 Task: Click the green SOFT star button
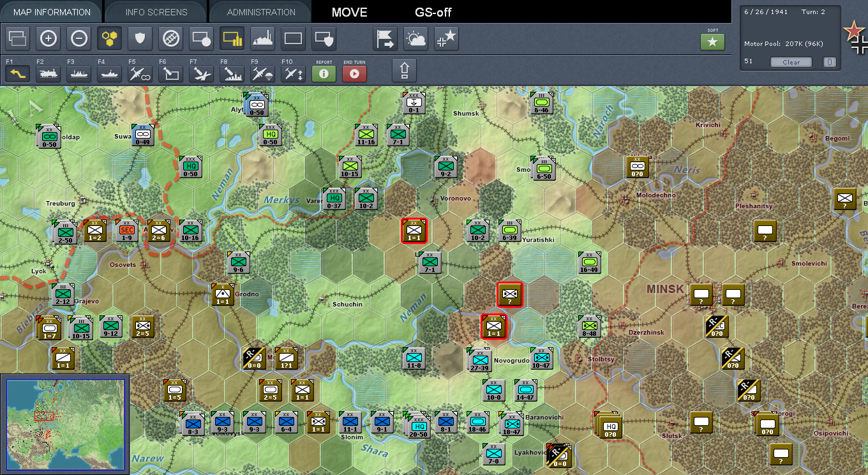click(713, 42)
